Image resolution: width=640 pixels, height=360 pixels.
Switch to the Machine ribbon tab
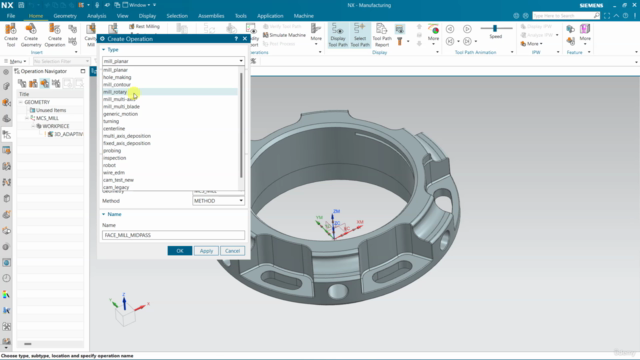(304, 16)
